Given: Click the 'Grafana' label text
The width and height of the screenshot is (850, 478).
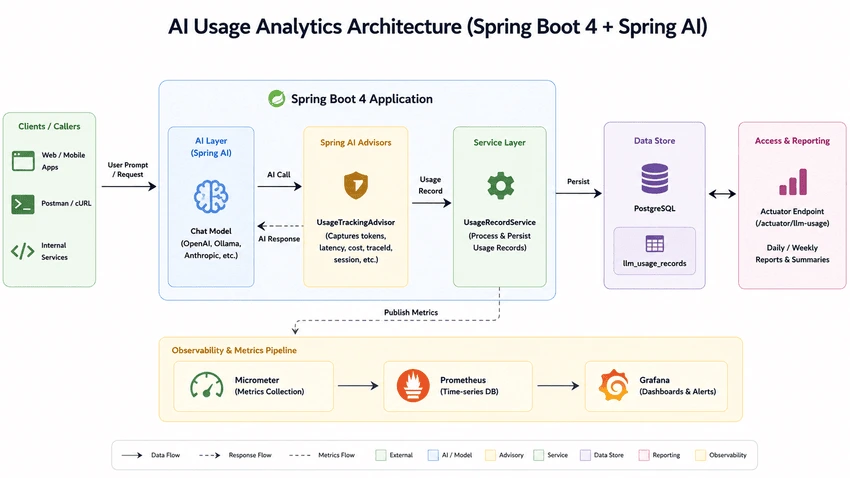Looking at the screenshot, I should [x=654, y=380].
